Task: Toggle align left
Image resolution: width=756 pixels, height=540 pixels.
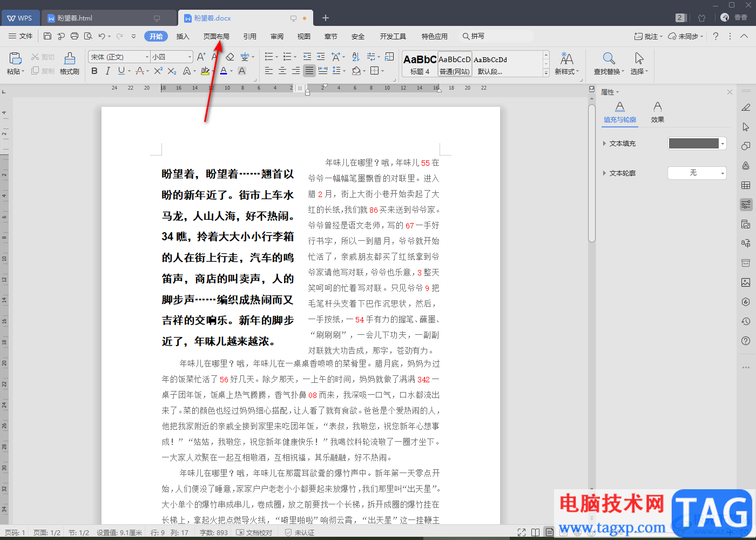Action: 269,71
